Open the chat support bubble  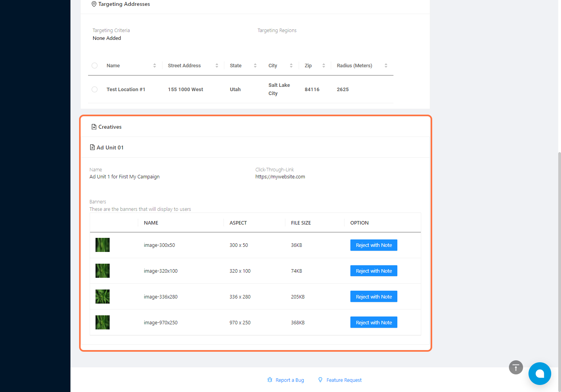pos(540,374)
